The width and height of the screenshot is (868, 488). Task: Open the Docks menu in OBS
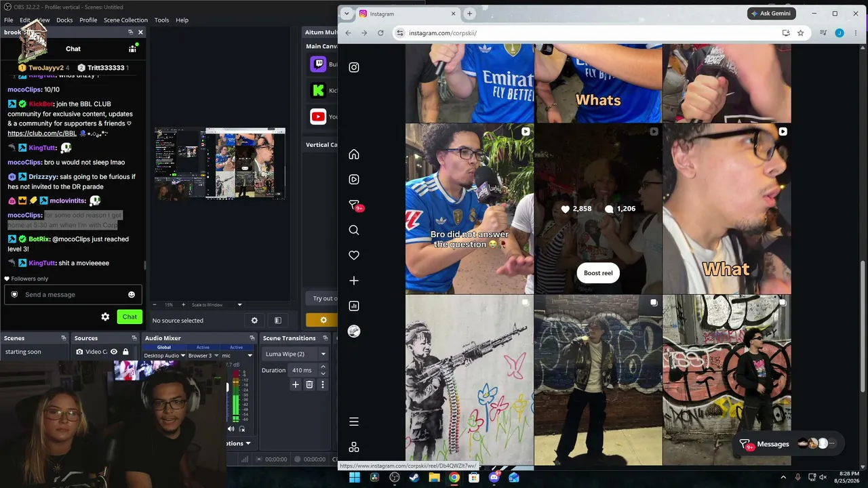point(64,20)
